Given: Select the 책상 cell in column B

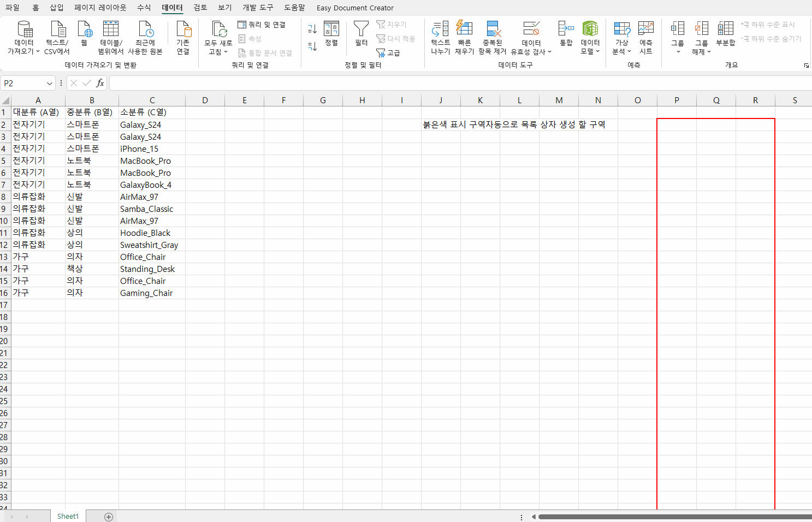Looking at the screenshot, I should pyautogui.click(x=92, y=269).
